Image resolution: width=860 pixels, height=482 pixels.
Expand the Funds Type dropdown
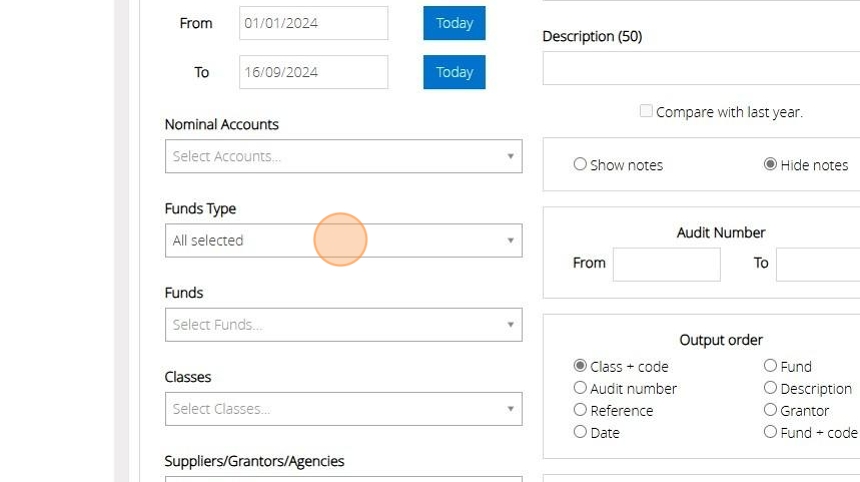tap(343, 241)
